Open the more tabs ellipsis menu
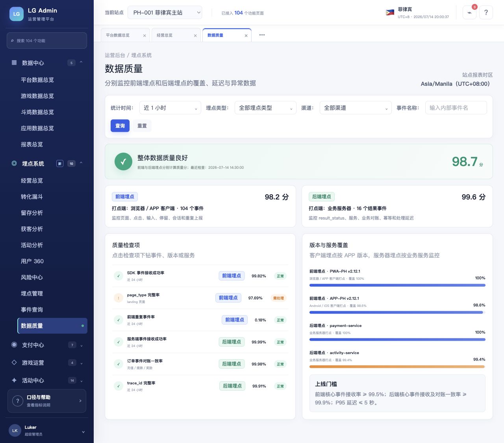Screen dimensions: 504x443 262,35
